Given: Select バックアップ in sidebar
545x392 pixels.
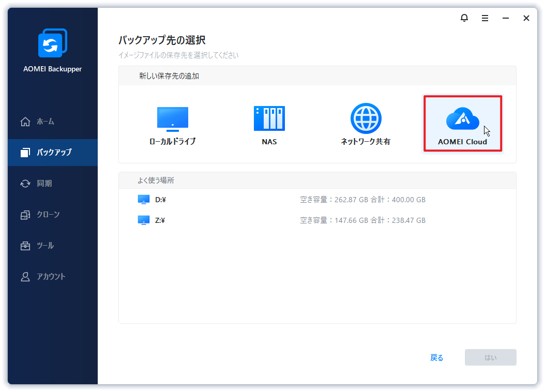Looking at the screenshot, I should (x=53, y=152).
